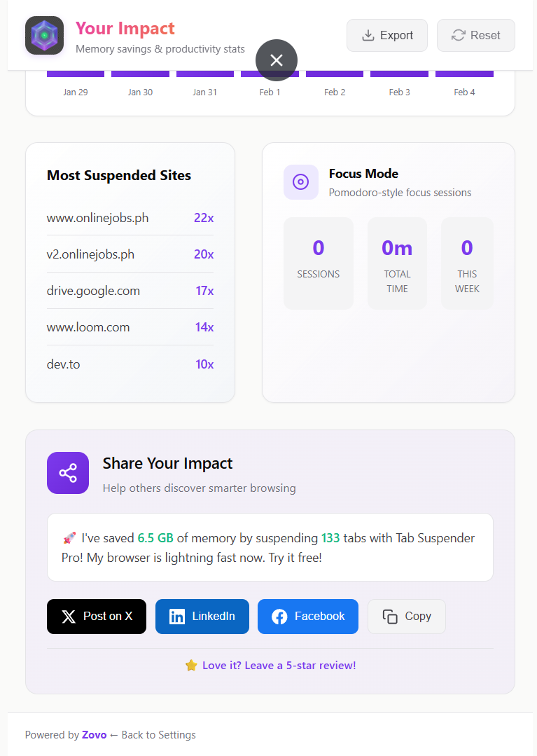The height and width of the screenshot is (756, 537).
Task: Click the download arrow icon in Export button
Action: pyautogui.click(x=367, y=35)
